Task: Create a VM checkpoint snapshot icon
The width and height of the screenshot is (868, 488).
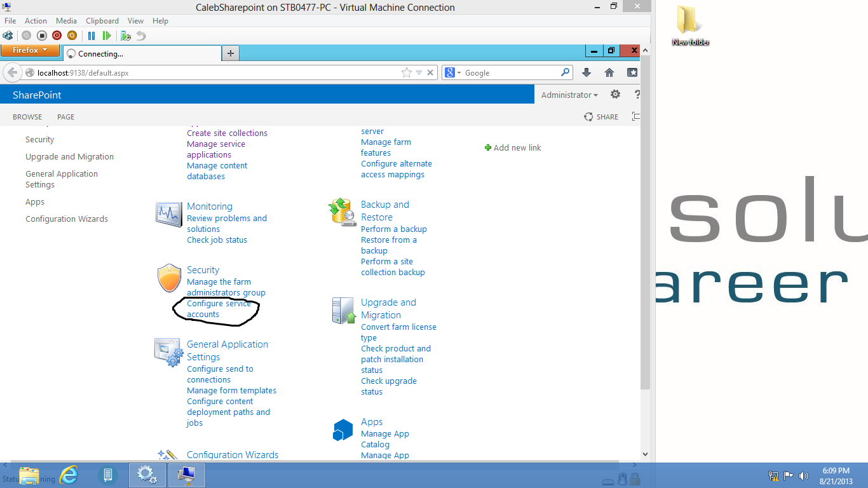Action: (126, 36)
